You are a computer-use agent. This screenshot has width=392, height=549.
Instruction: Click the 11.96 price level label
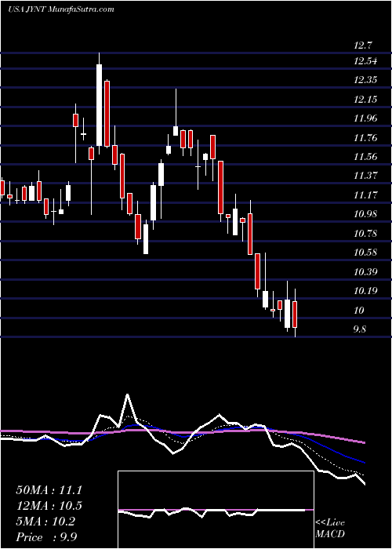click(x=365, y=118)
